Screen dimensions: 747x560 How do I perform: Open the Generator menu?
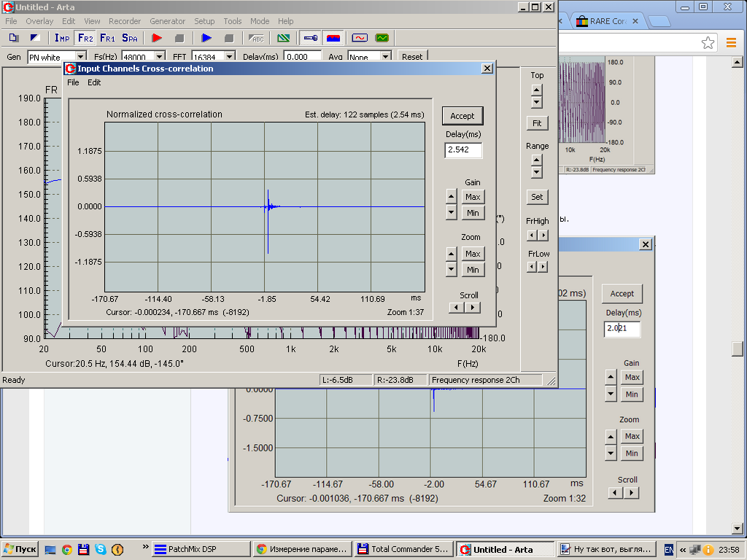[167, 21]
